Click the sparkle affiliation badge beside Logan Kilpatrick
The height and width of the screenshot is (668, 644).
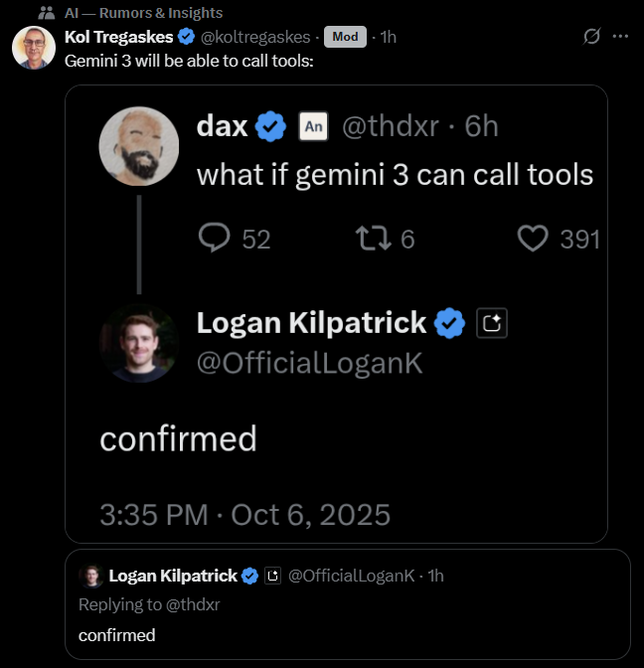(x=493, y=323)
